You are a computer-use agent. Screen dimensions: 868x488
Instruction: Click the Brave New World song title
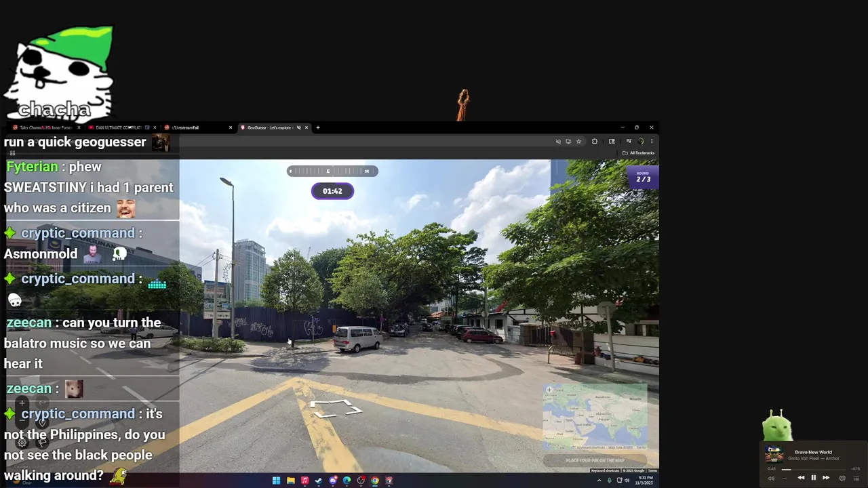pos(813,452)
